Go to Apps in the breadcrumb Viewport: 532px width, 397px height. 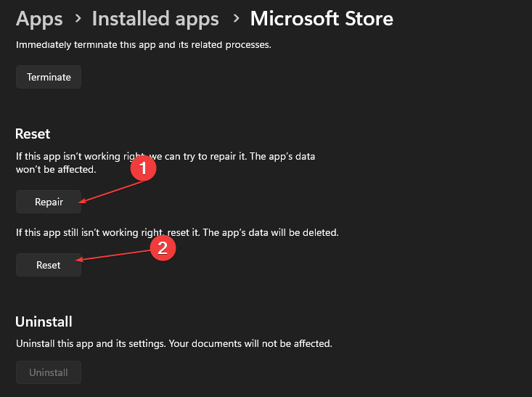(39, 18)
